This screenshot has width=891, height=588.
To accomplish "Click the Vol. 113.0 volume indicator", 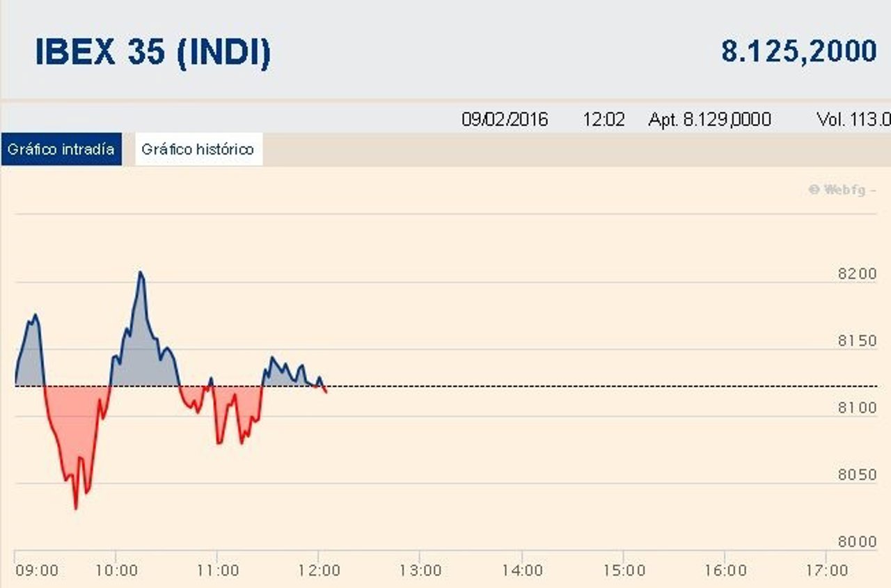I will pyautogui.click(x=852, y=118).
